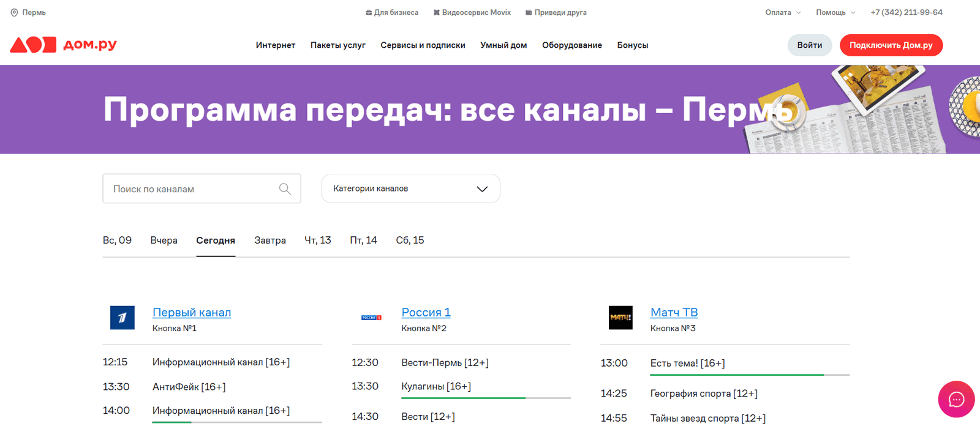Select the Вчера day tab
Screen dimensions: 980x437
coord(164,241)
